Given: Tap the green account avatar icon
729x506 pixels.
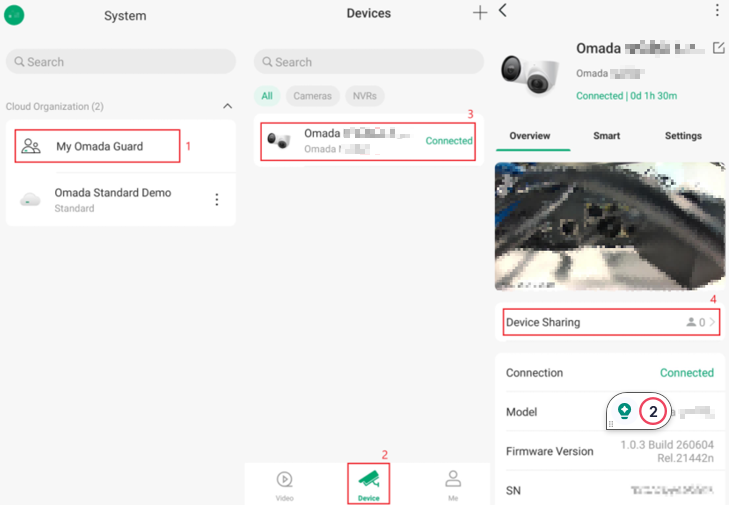Looking at the screenshot, I should point(14,15).
